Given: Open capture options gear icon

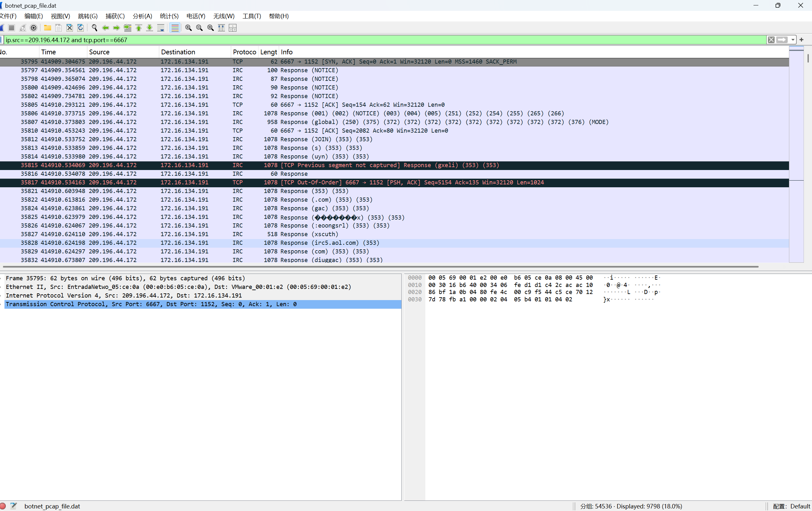Looking at the screenshot, I should coord(33,28).
